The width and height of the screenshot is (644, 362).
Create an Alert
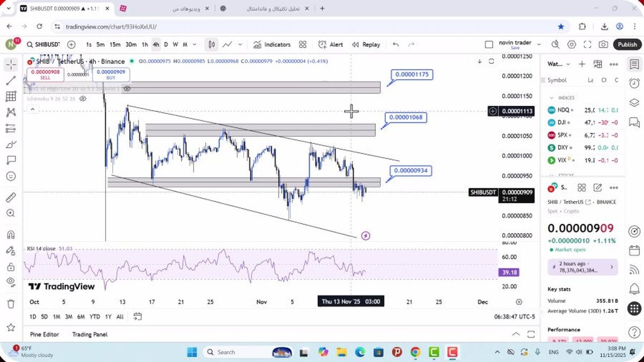pos(331,45)
